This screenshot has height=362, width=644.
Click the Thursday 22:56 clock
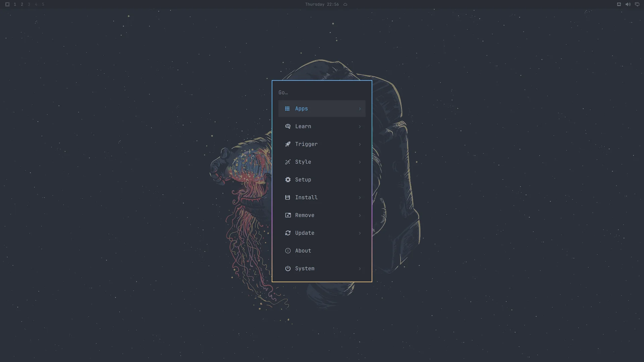322,4
